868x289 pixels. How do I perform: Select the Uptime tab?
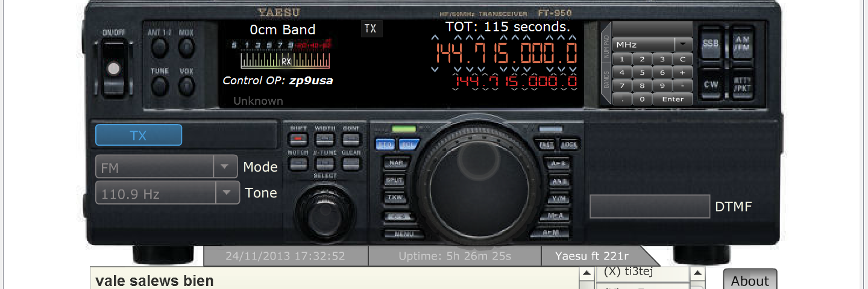[454, 256]
